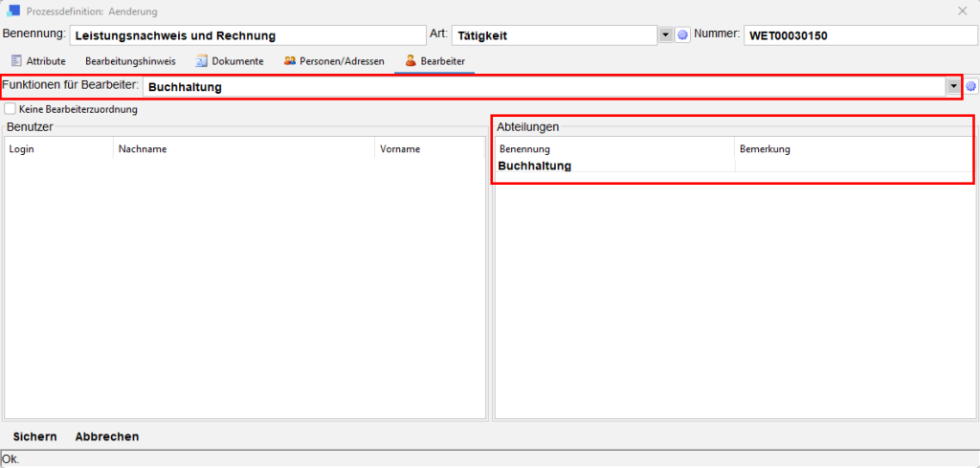The width and height of the screenshot is (980, 468).
Task: Enable the Keine Bearbeiterzuordnung checkbox
Action: click(11, 110)
